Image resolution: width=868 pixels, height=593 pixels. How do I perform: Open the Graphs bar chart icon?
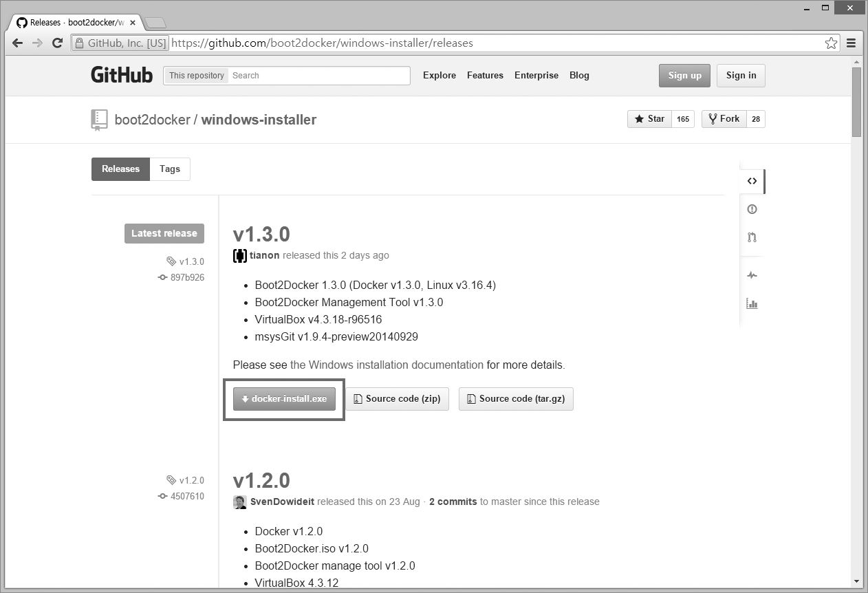(x=752, y=303)
